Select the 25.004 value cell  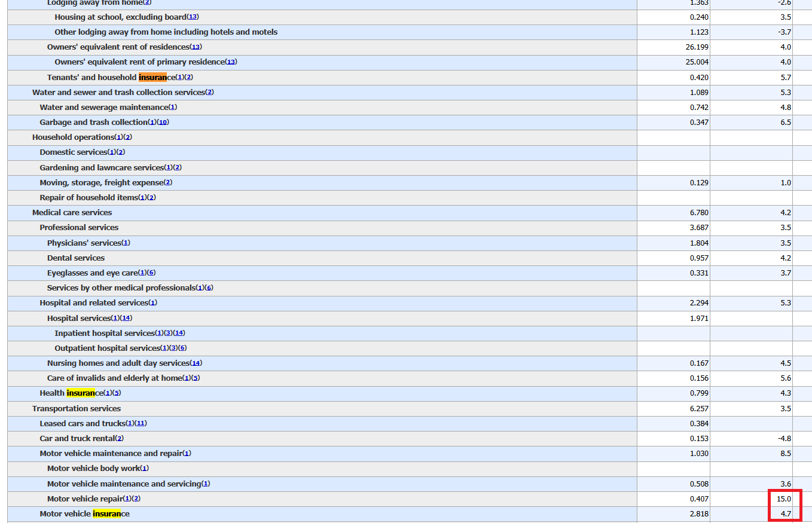(x=673, y=62)
